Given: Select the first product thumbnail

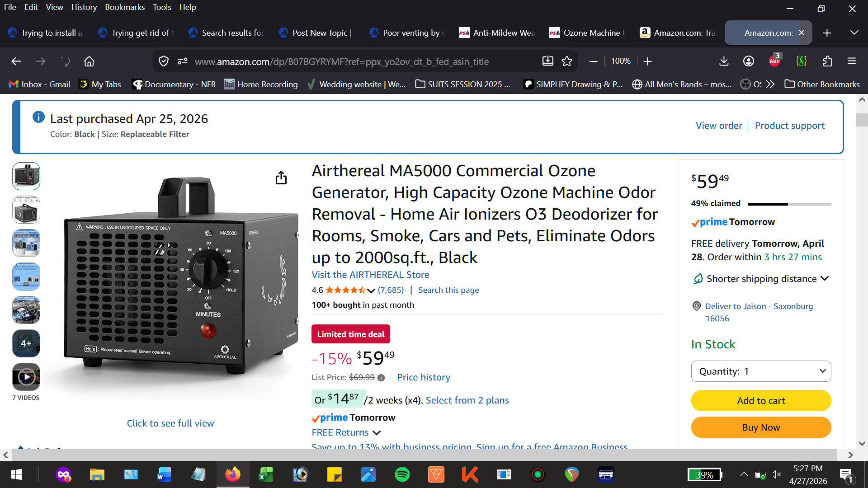Looking at the screenshot, I should click(26, 176).
